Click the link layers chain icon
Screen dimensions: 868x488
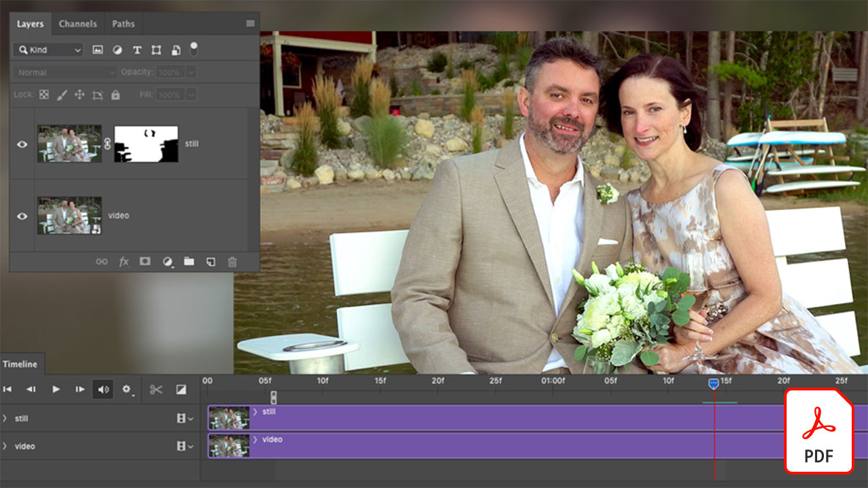pos(101,262)
